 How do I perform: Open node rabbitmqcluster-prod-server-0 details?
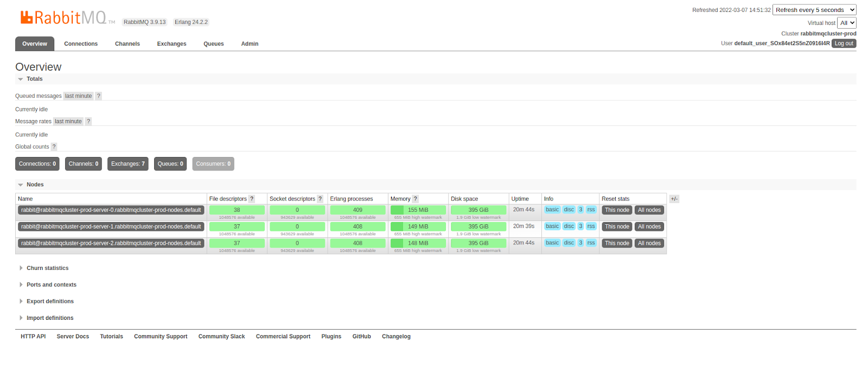(x=111, y=210)
